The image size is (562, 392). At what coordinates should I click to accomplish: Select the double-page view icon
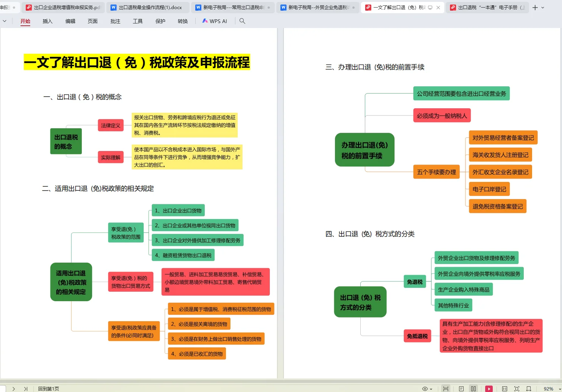[474, 389]
